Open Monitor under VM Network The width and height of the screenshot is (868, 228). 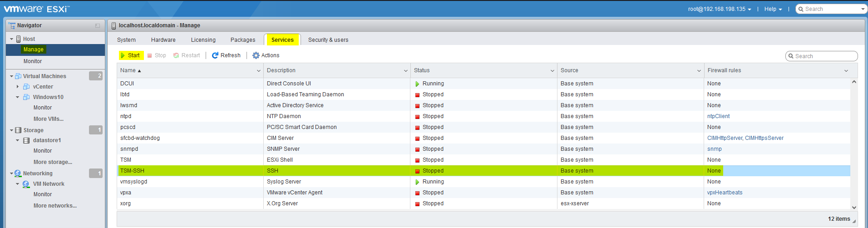pos(43,194)
